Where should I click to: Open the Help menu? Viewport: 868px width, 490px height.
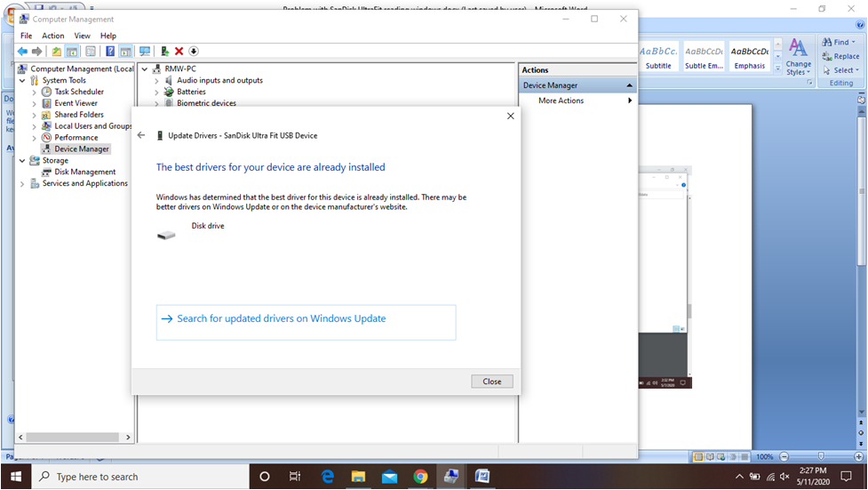click(x=108, y=36)
